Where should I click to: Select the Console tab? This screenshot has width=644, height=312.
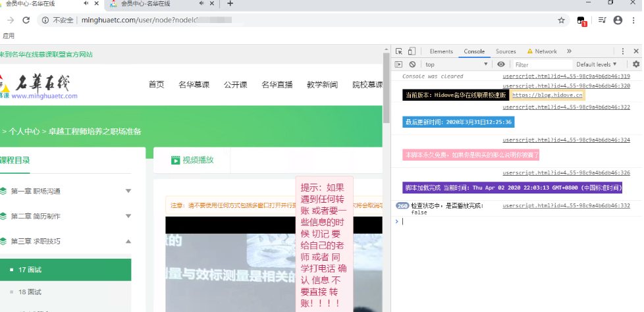coord(474,51)
